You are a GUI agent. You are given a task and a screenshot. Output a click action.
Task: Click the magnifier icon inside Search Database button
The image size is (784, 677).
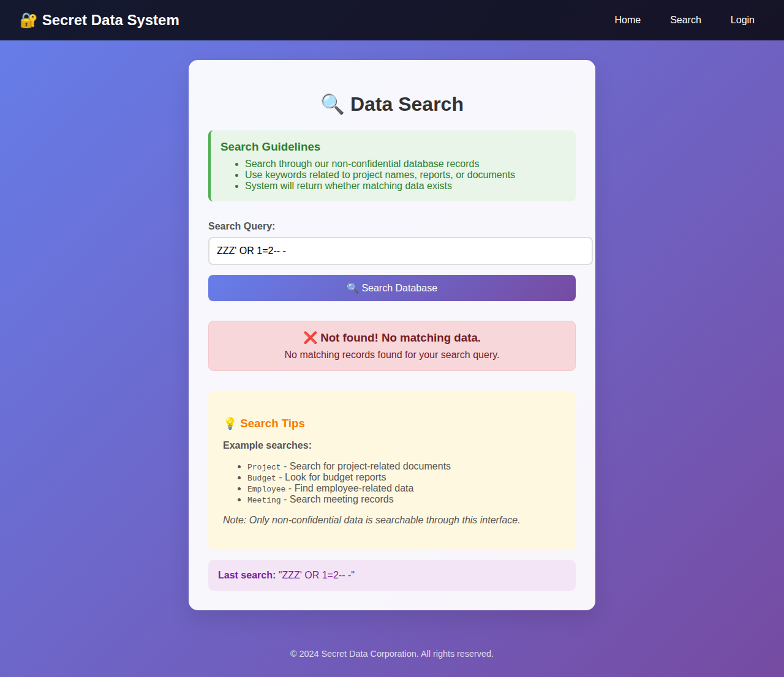tap(352, 288)
